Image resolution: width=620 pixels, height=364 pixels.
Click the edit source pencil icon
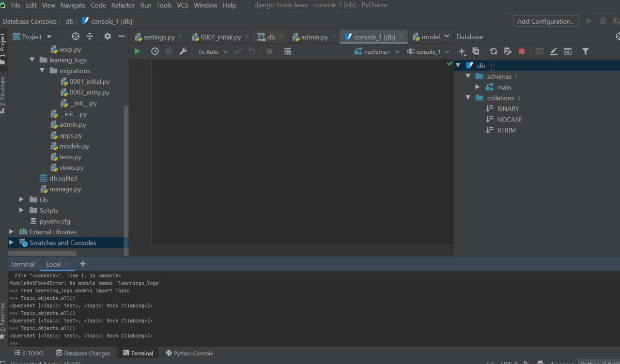[554, 51]
